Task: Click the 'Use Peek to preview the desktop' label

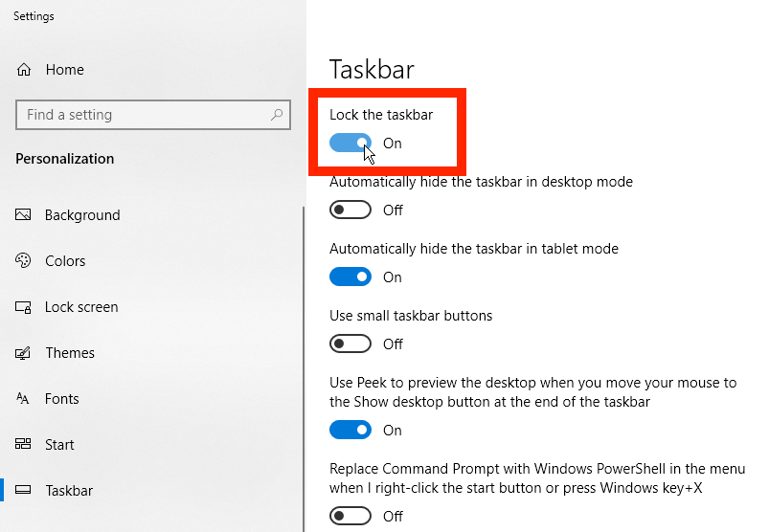Action: [x=533, y=392]
